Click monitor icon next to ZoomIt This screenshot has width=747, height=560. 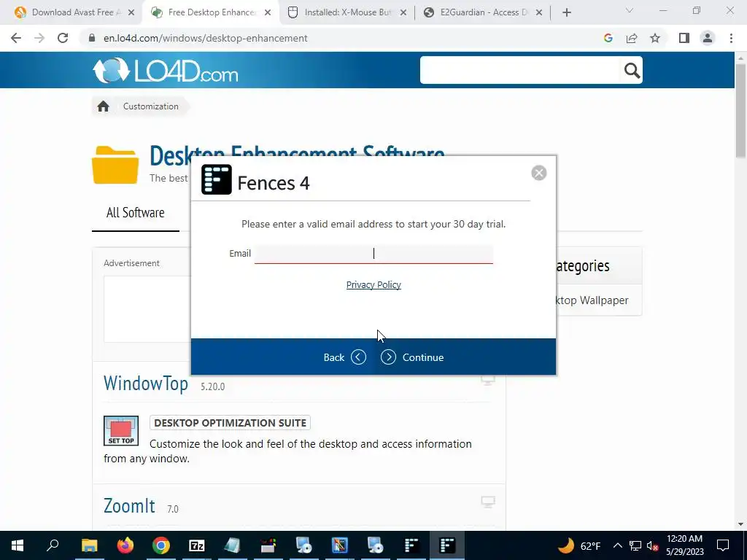click(x=488, y=502)
